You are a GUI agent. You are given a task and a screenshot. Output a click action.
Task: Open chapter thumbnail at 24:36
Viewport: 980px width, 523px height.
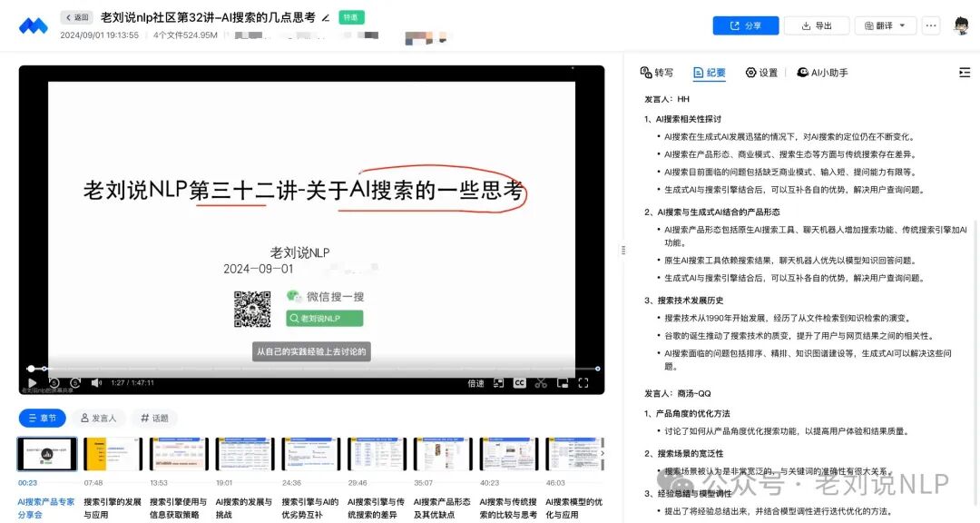pyautogui.click(x=311, y=454)
